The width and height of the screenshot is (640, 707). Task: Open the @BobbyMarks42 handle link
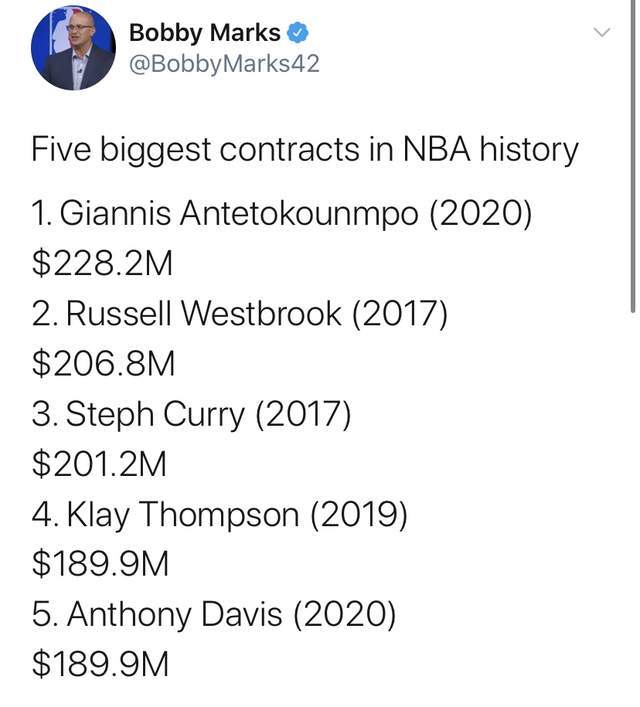pyautogui.click(x=224, y=63)
